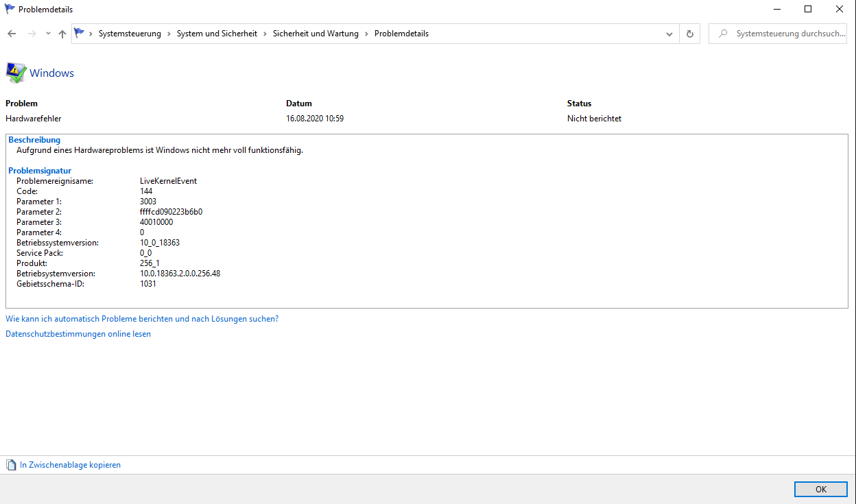Select Produkt value '256_1'
The image size is (856, 504).
coord(150,263)
